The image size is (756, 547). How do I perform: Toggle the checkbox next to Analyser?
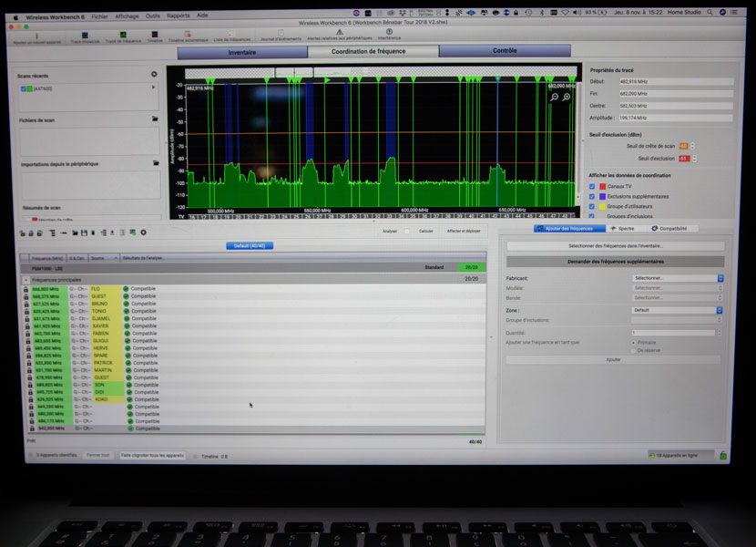[x=407, y=232]
